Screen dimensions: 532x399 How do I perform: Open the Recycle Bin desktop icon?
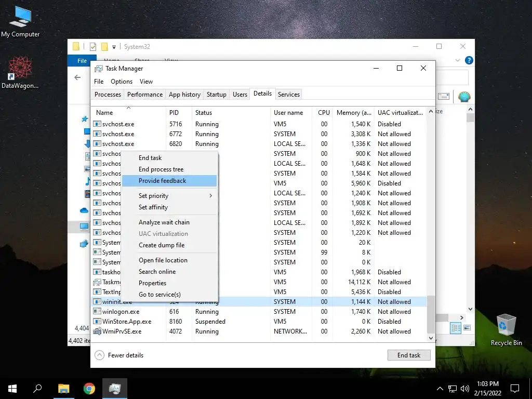pyautogui.click(x=506, y=330)
